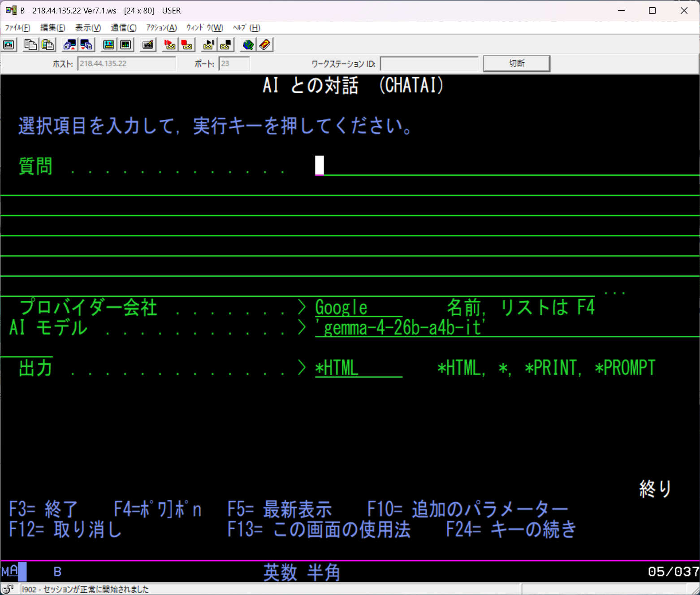Click F10= 追加のパラメーター key label

click(468, 509)
